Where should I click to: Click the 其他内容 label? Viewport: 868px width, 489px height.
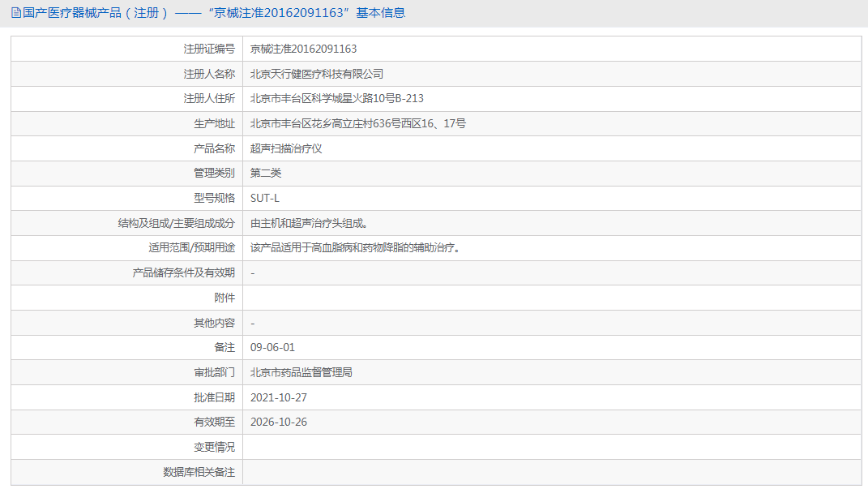[214, 322]
